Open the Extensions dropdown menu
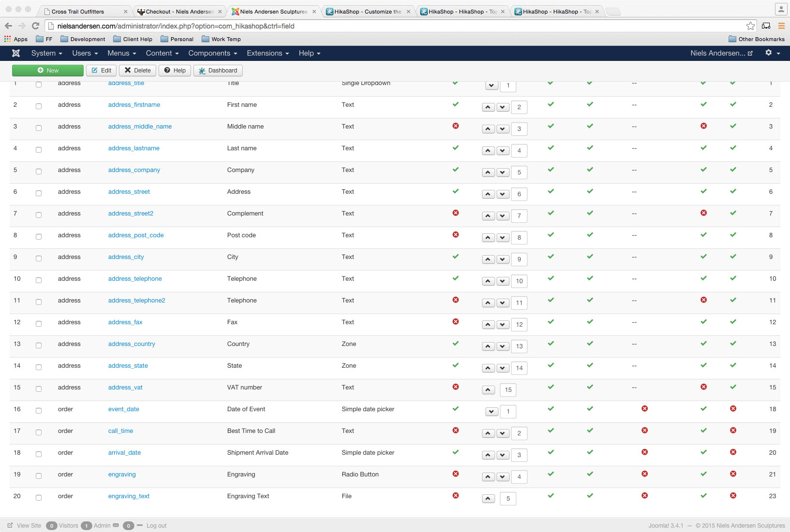This screenshot has width=790, height=532. coord(268,53)
